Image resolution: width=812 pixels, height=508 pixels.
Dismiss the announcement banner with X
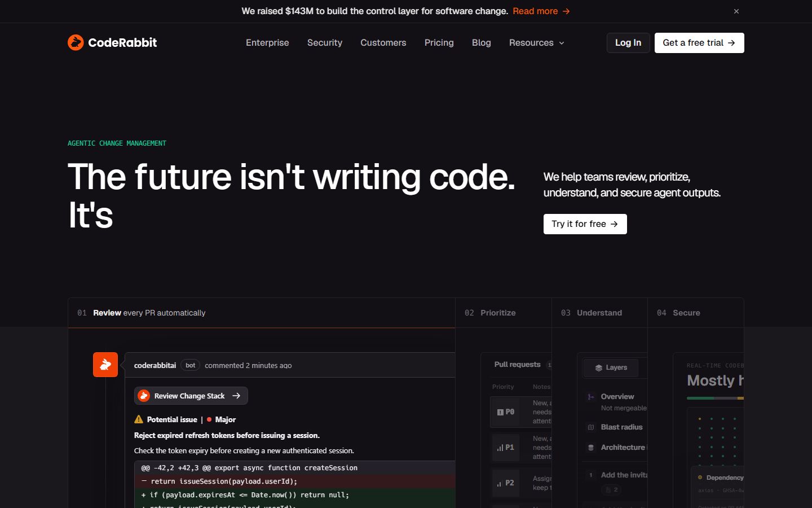pos(736,11)
